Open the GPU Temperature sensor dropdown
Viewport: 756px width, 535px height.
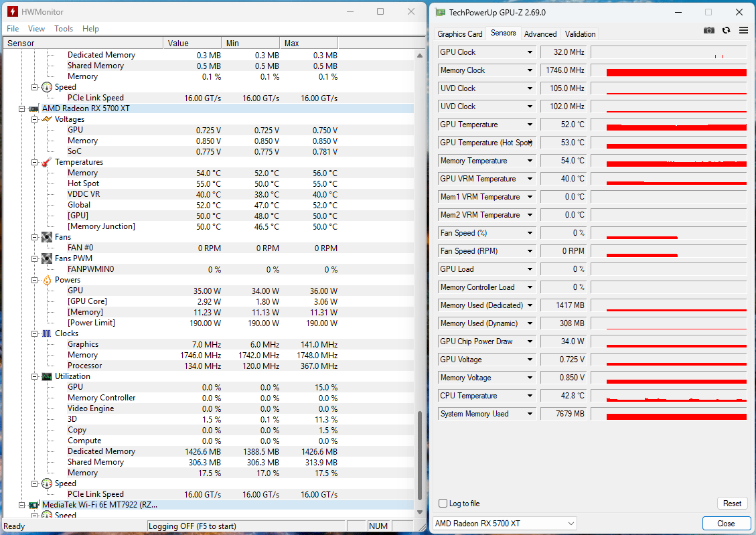530,125
